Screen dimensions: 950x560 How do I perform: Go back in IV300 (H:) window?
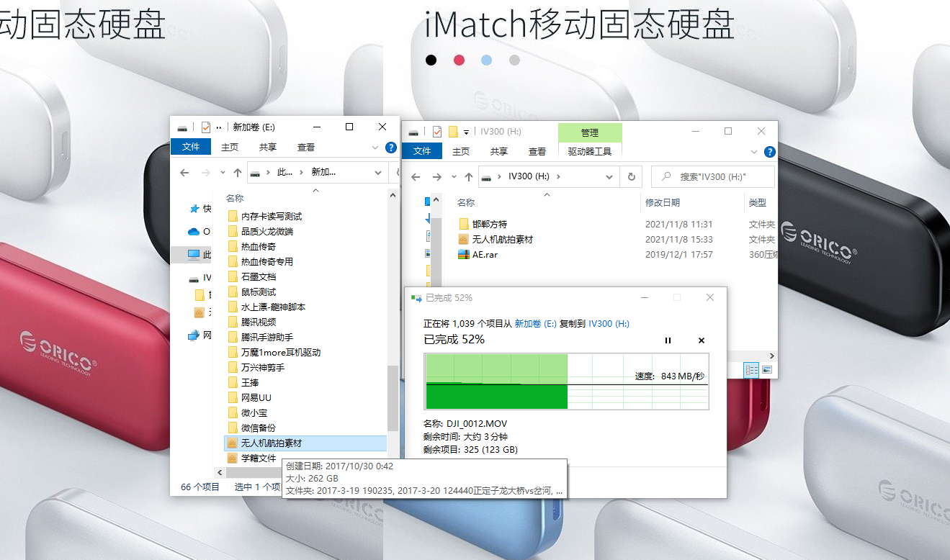[416, 177]
